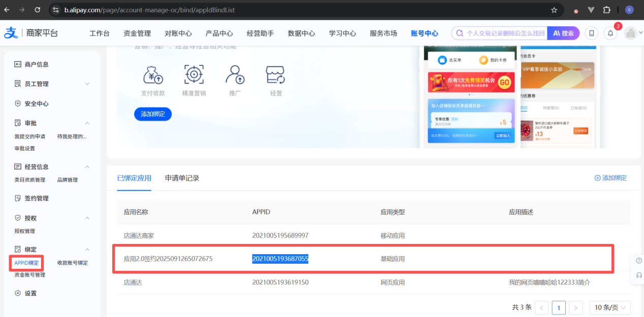Click the 推广 promotion person icon
This screenshot has height=317, width=644.
[235, 75]
